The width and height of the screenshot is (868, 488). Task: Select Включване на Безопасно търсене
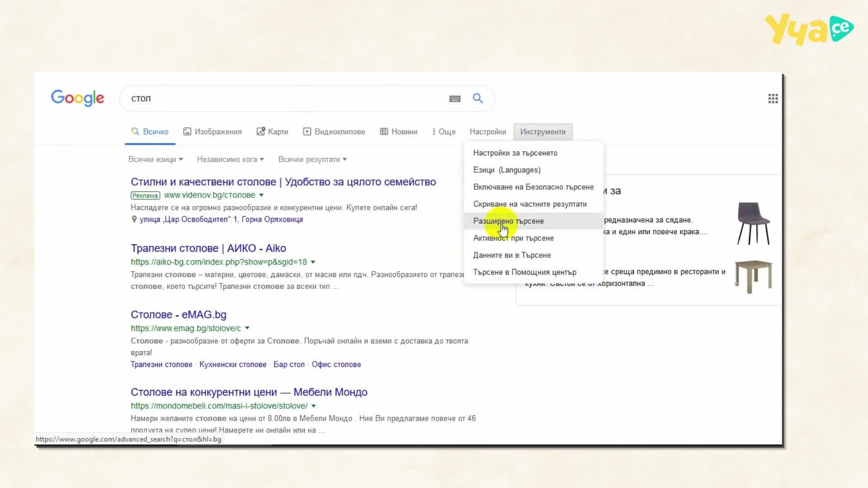(533, 187)
